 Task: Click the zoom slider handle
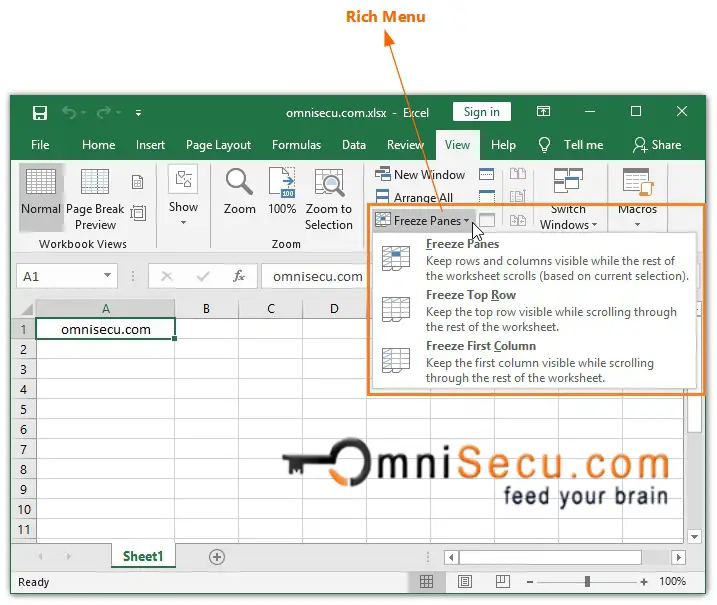click(587, 582)
